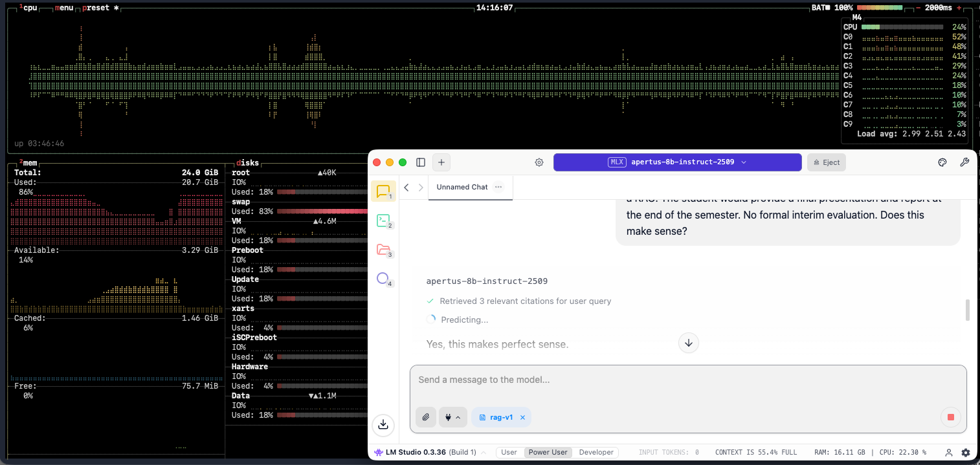This screenshot has height=465, width=980.
Task: Click the paperclip attach file icon
Action: (x=425, y=417)
